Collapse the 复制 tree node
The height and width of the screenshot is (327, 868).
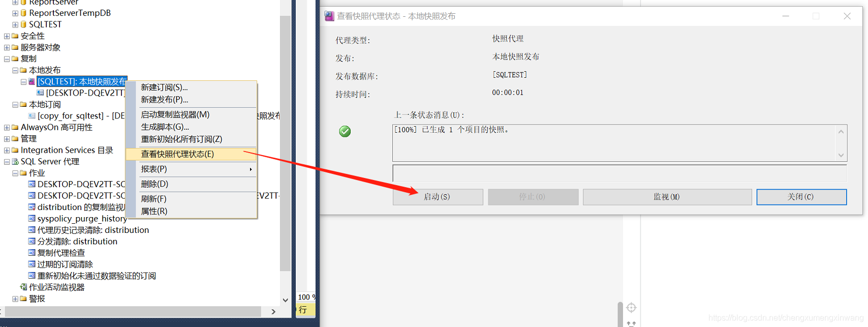pos(7,59)
